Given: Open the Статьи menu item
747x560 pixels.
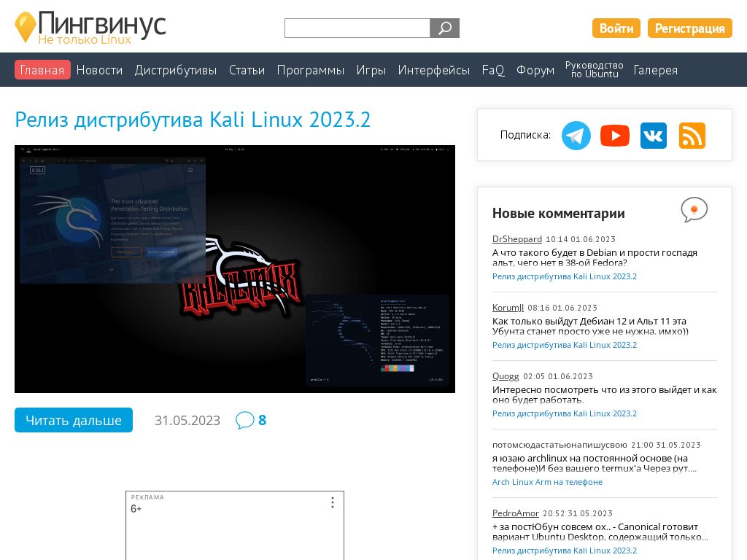Looking at the screenshot, I should 247,70.
